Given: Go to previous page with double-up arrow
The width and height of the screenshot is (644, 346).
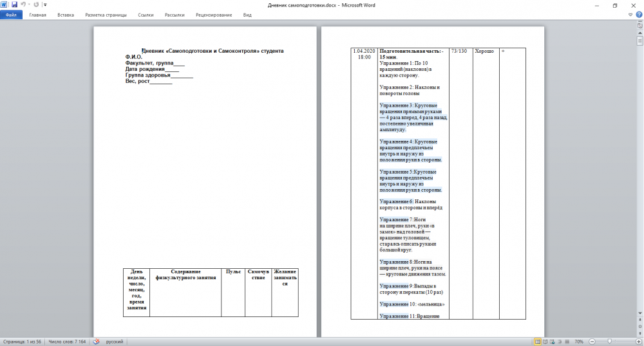Looking at the screenshot, I should (x=640, y=320).
